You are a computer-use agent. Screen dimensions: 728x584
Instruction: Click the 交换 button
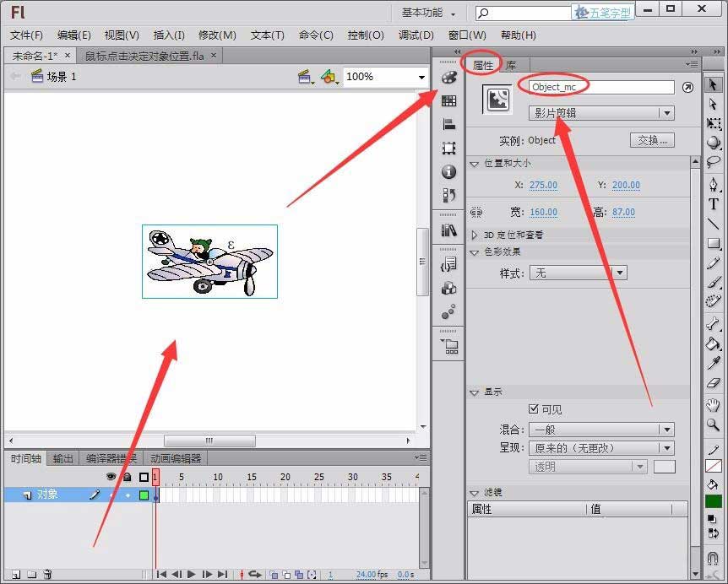pyautogui.click(x=652, y=140)
